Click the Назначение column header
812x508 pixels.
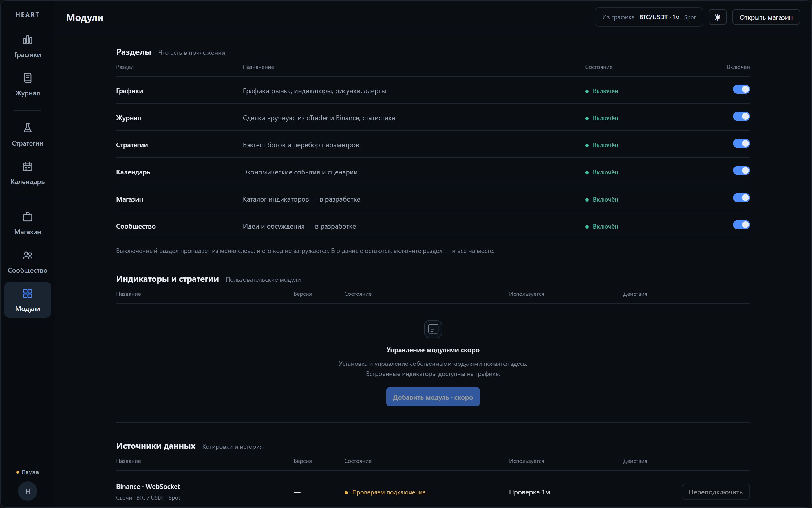pyautogui.click(x=258, y=67)
